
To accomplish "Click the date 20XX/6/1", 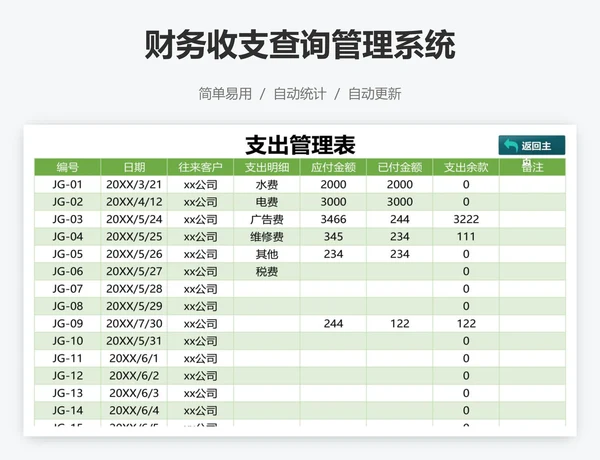I will coord(134,359).
